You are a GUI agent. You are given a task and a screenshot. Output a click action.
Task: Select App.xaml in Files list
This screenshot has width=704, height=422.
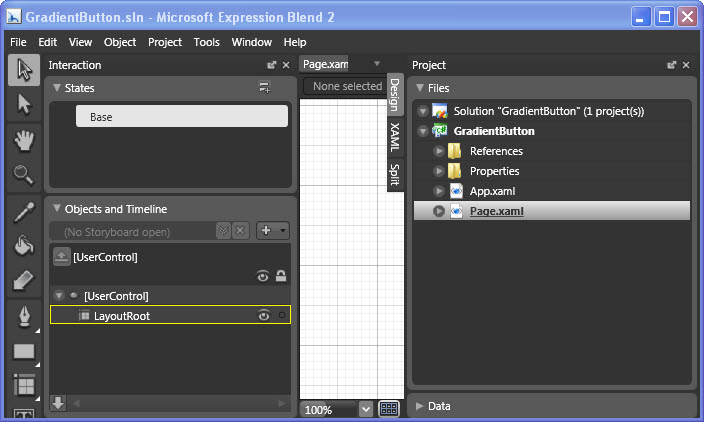tap(551, 191)
